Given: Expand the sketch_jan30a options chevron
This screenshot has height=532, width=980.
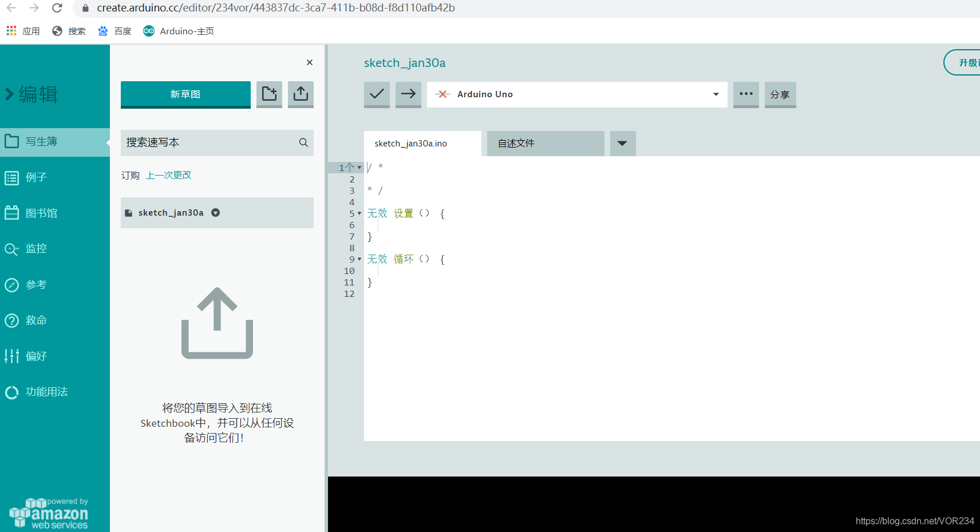Looking at the screenshot, I should 215,212.
